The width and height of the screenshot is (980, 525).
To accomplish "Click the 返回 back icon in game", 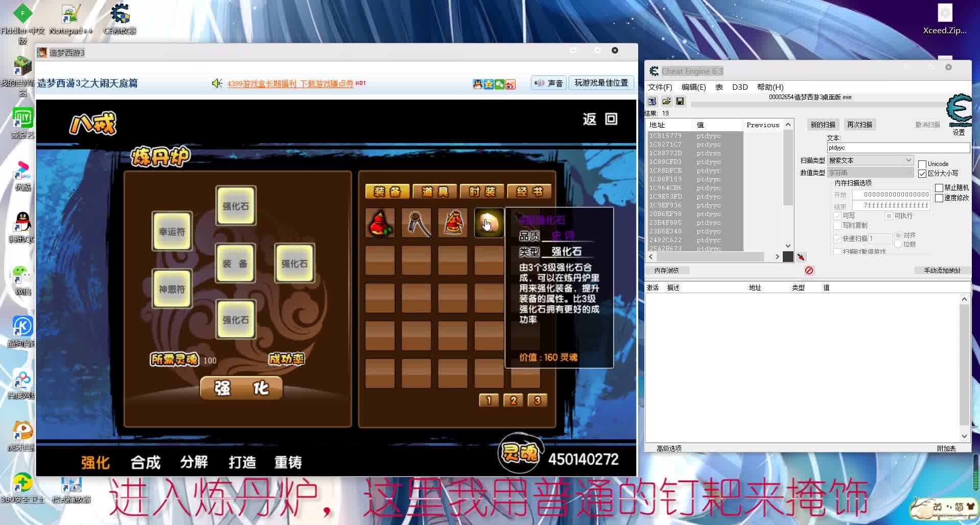I will [x=600, y=119].
